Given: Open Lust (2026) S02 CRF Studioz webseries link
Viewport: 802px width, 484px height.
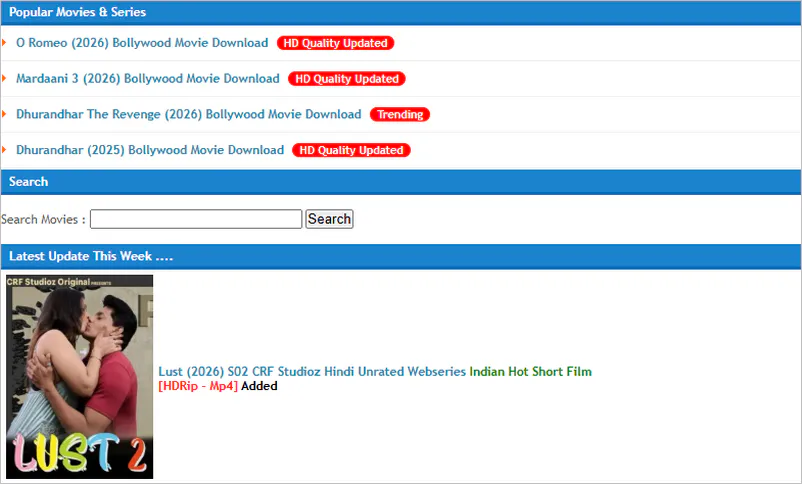Looking at the screenshot, I should (x=312, y=371).
